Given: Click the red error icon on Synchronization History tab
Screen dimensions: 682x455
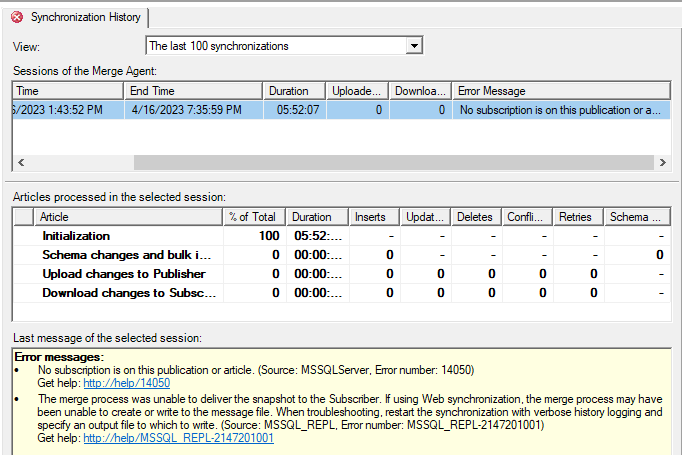Looking at the screenshot, I should tap(17, 17).
